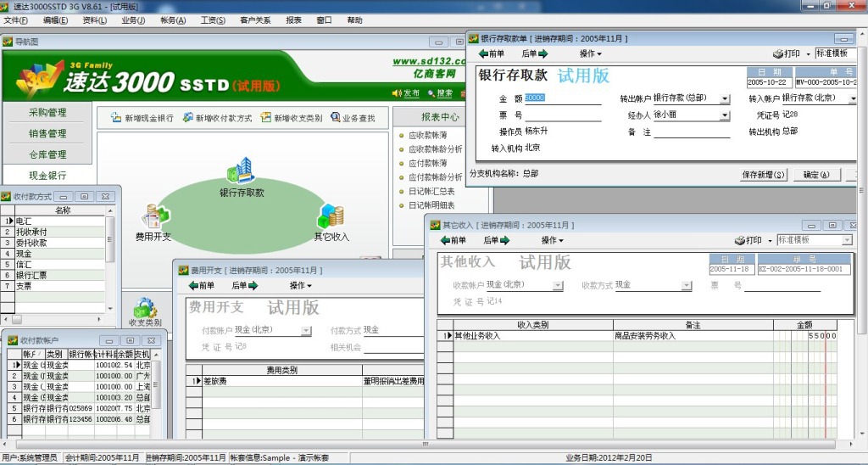
Task: Click the main window horizontal scrollbar
Action: click(426, 445)
